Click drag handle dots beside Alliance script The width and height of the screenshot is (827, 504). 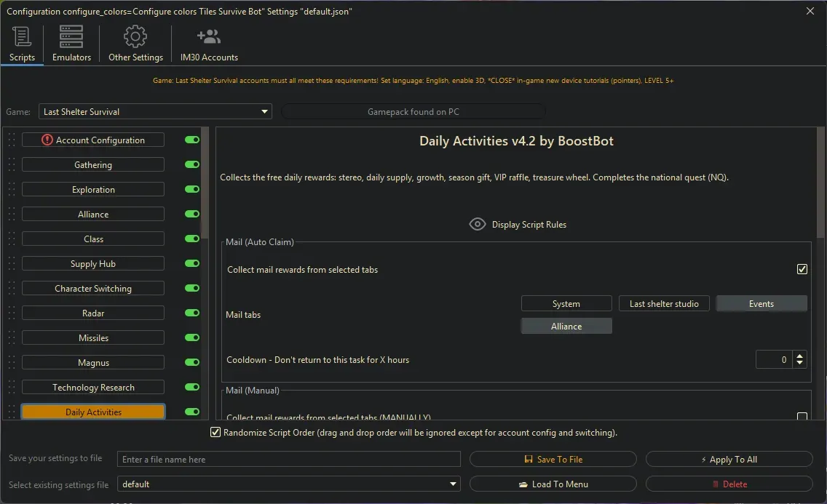pyautogui.click(x=12, y=215)
